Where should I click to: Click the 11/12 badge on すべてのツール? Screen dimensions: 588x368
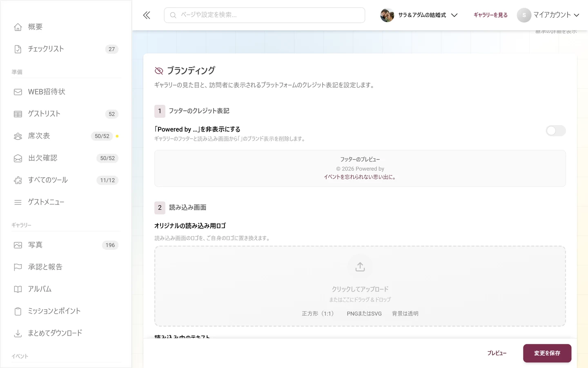click(x=107, y=180)
